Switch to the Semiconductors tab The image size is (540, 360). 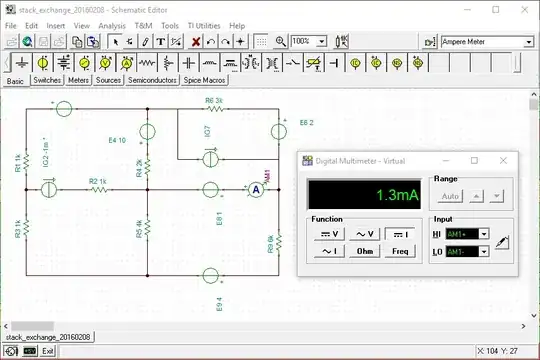tap(152, 80)
